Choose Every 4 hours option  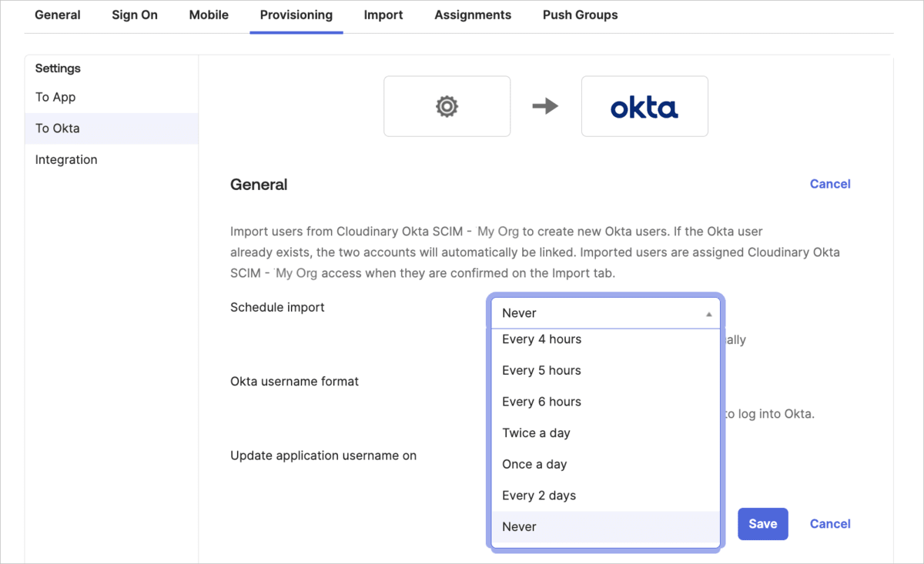pyautogui.click(x=605, y=339)
